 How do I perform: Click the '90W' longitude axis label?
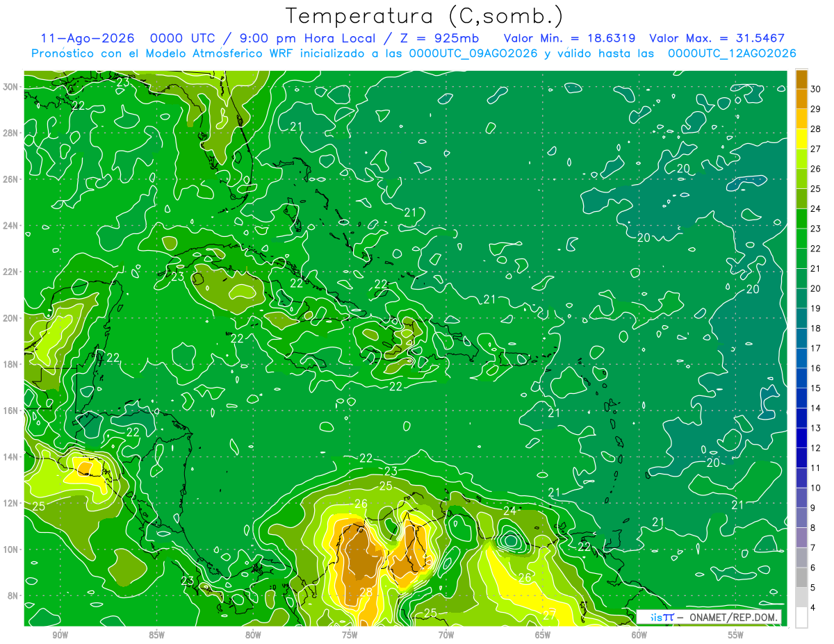tap(60, 634)
